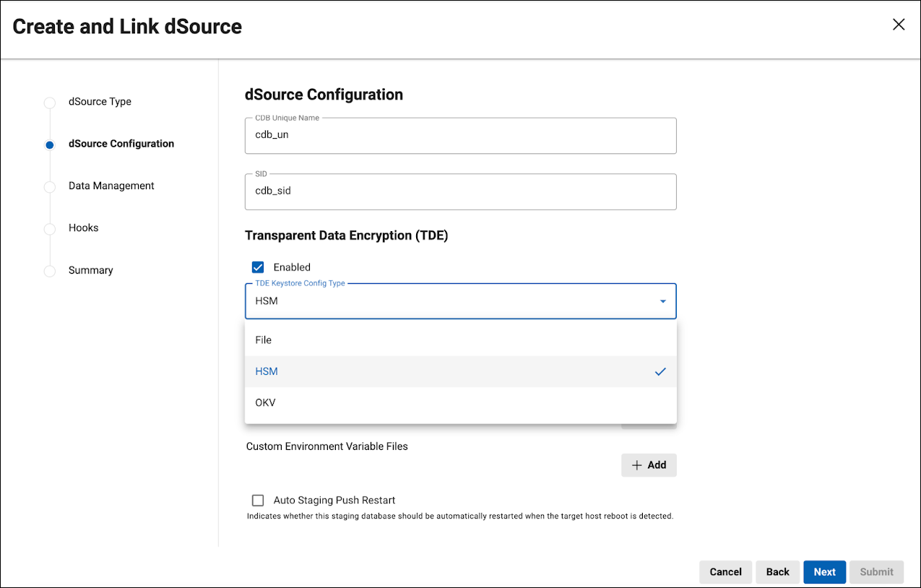Viewport: 921px width, 588px height.
Task: Click the dSource Type step circle
Action: (49, 103)
